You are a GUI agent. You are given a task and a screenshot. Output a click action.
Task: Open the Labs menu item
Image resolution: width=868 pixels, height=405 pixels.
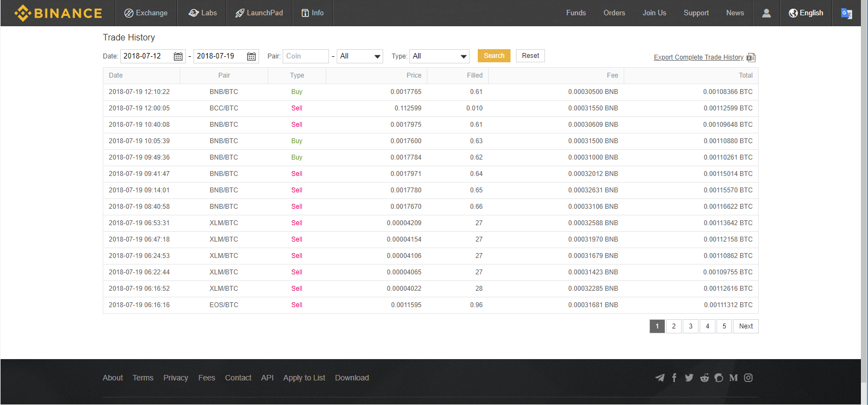203,13
